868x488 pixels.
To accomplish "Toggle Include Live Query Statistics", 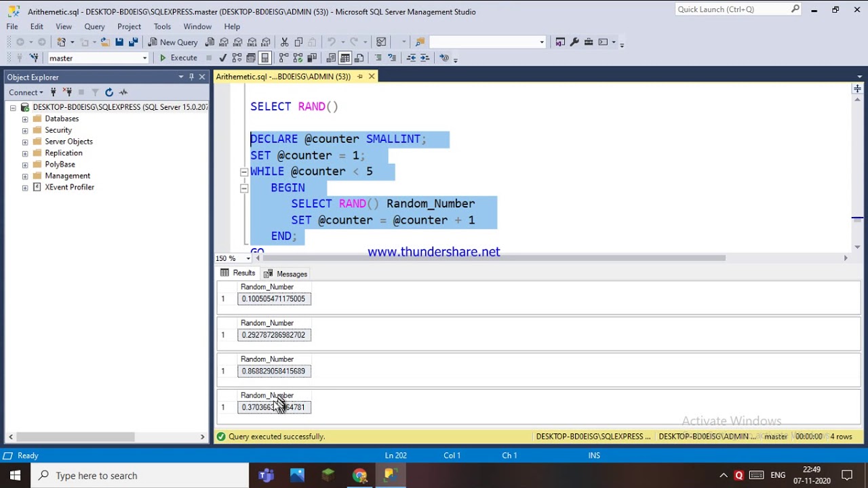I will tap(298, 58).
